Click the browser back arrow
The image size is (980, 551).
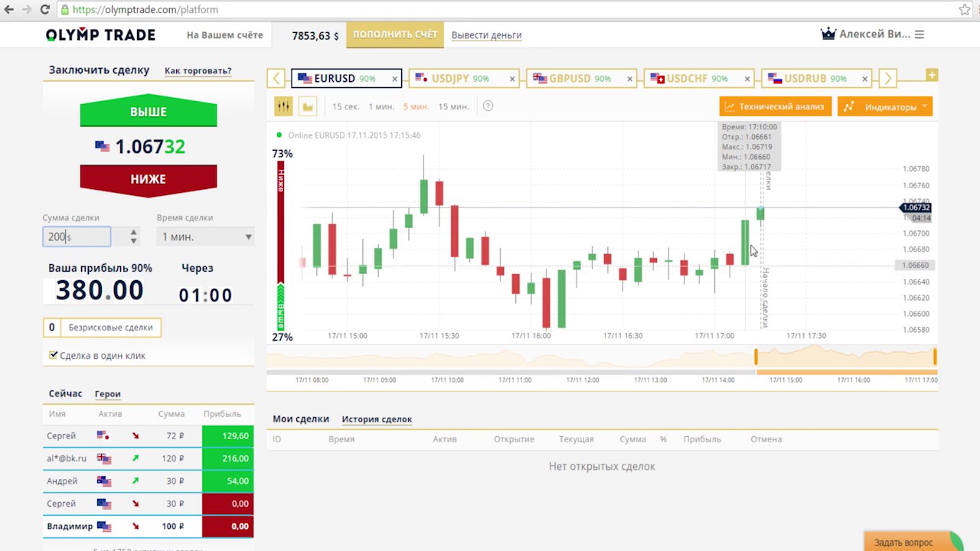tap(9, 10)
